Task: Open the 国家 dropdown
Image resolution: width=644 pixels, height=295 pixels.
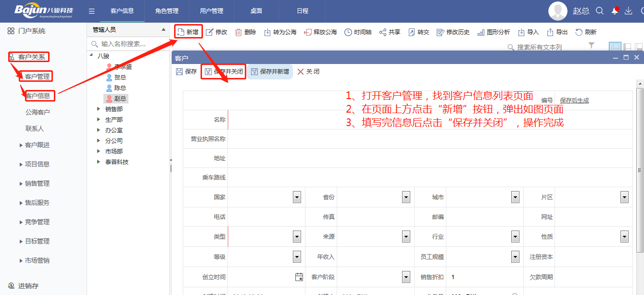Action: pos(297,197)
